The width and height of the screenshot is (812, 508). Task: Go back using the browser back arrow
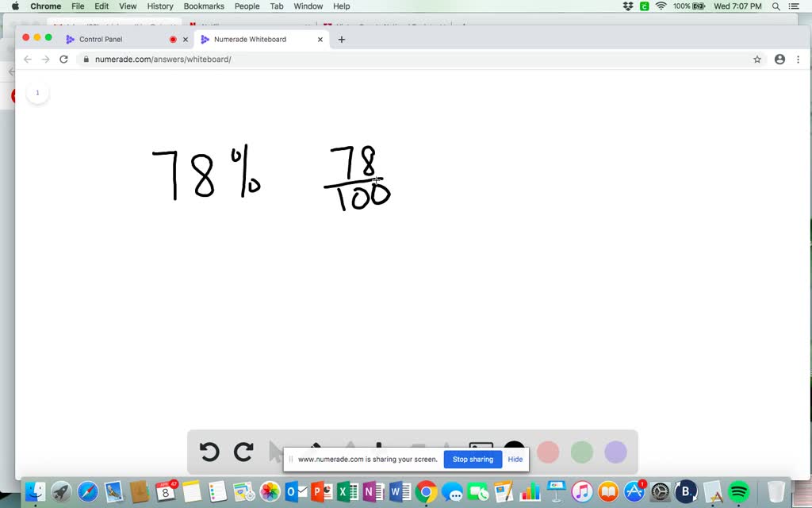point(28,59)
